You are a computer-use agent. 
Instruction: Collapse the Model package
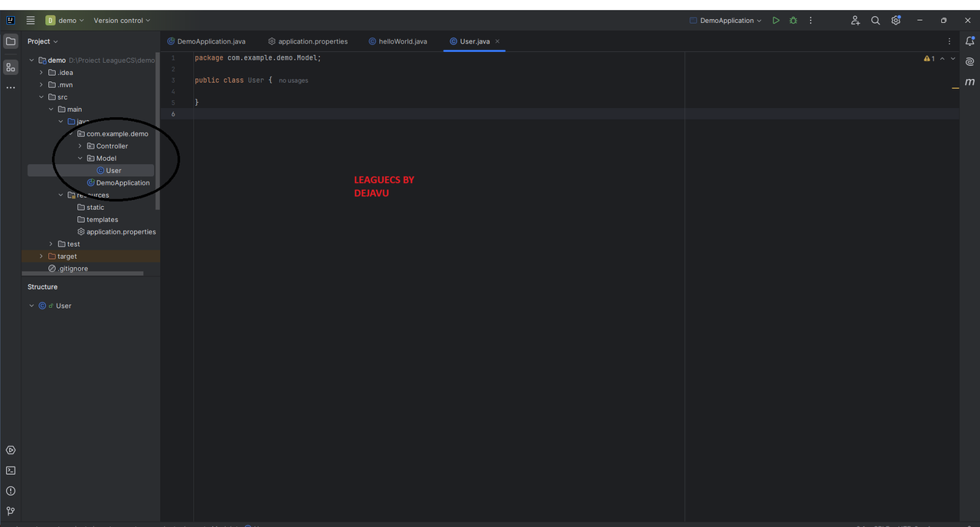pos(80,159)
